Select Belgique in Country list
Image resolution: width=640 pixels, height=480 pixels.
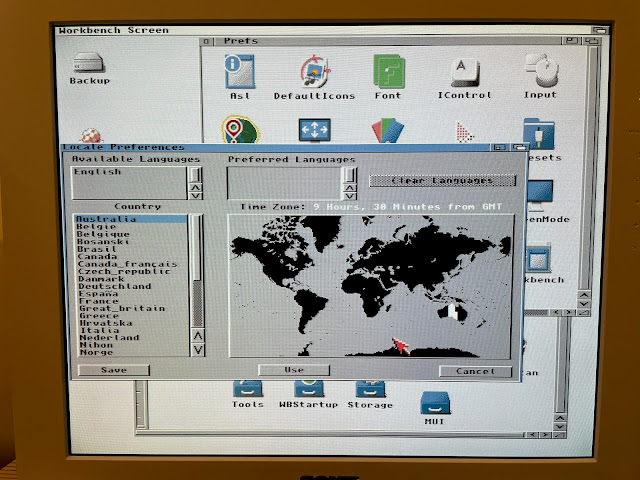[131, 234]
